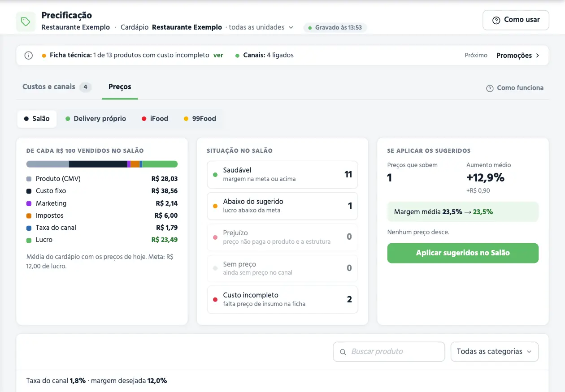The width and height of the screenshot is (565, 392).
Task: Switch to the iFood channel tab
Action: (155, 119)
